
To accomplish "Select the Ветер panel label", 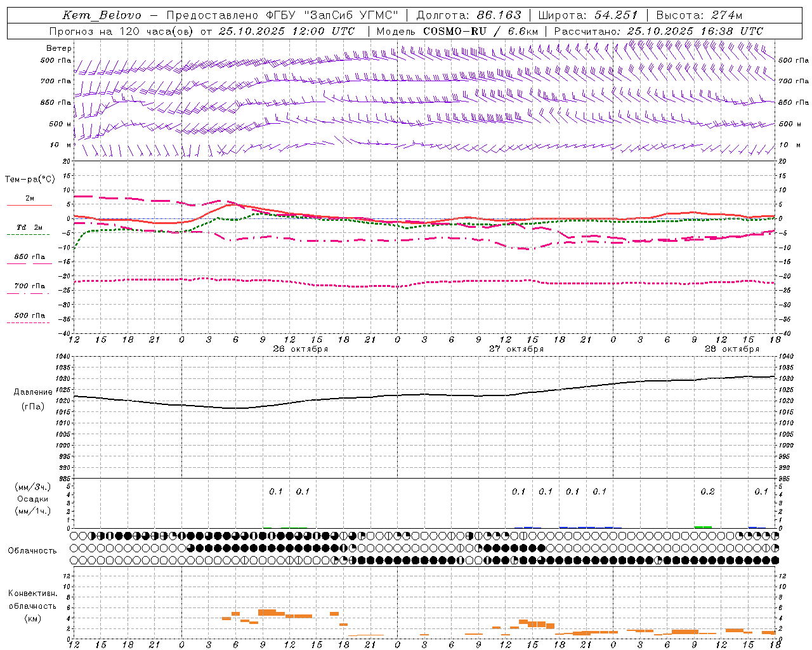I will (x=59, y=48).
